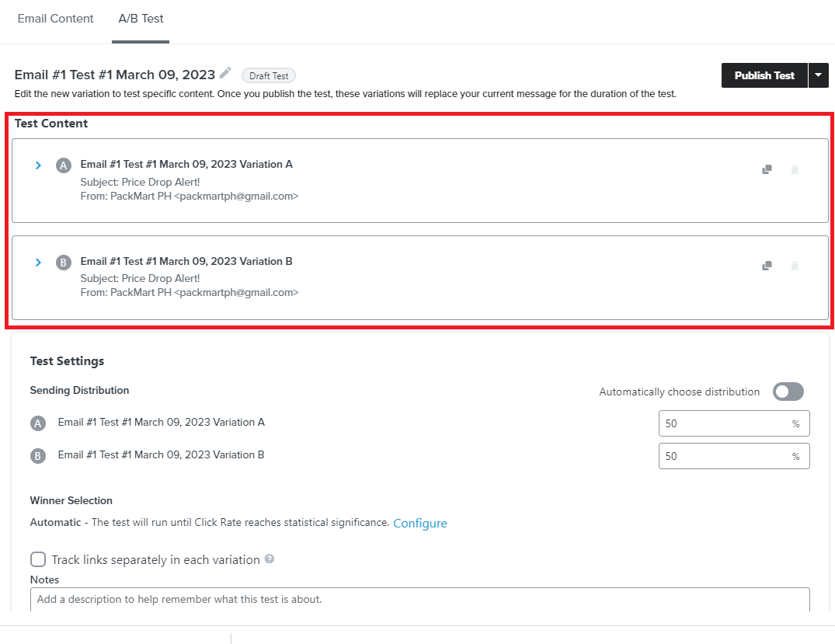Screen dimensions: 835x644
Task: Click Variation B percentage field
Action: pos(734,456)
